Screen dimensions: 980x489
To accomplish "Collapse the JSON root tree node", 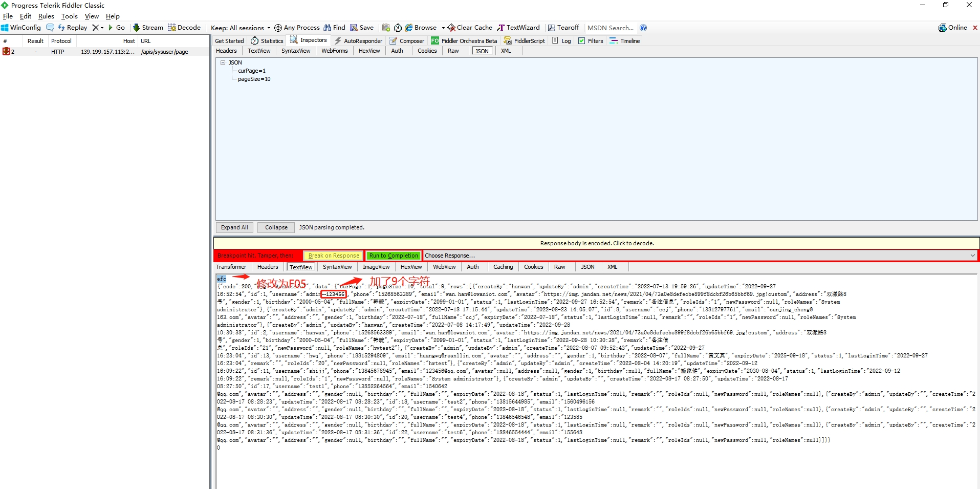I will click(x=223, y=62).
